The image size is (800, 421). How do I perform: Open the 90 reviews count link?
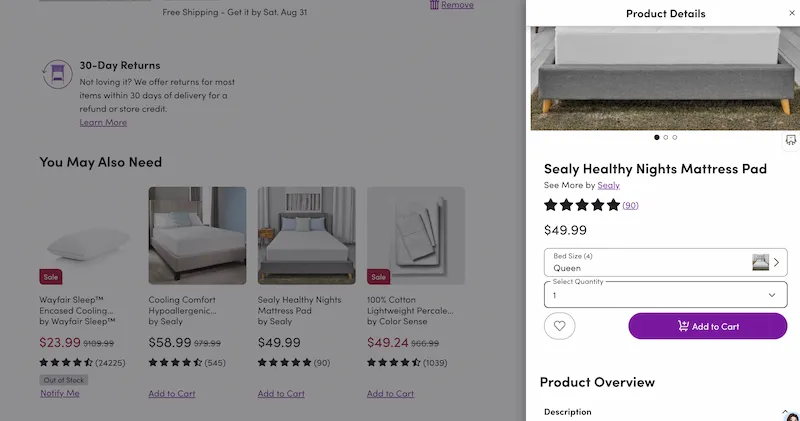point(630,205)
